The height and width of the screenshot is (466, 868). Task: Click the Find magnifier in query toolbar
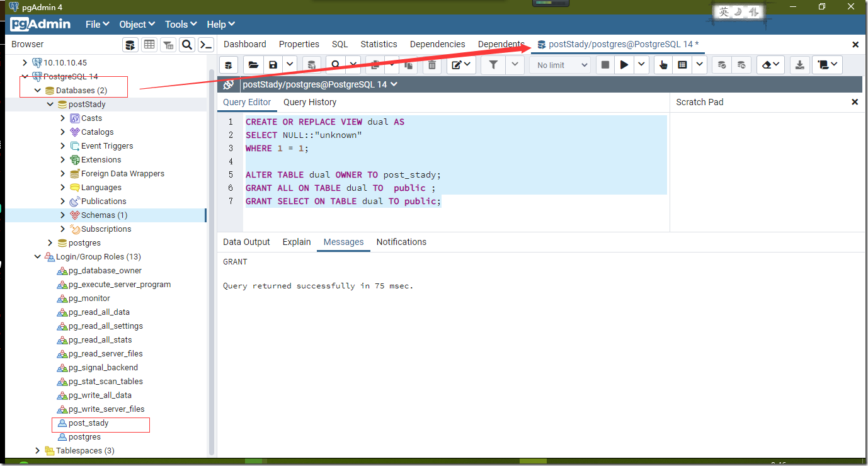(336, 65)
